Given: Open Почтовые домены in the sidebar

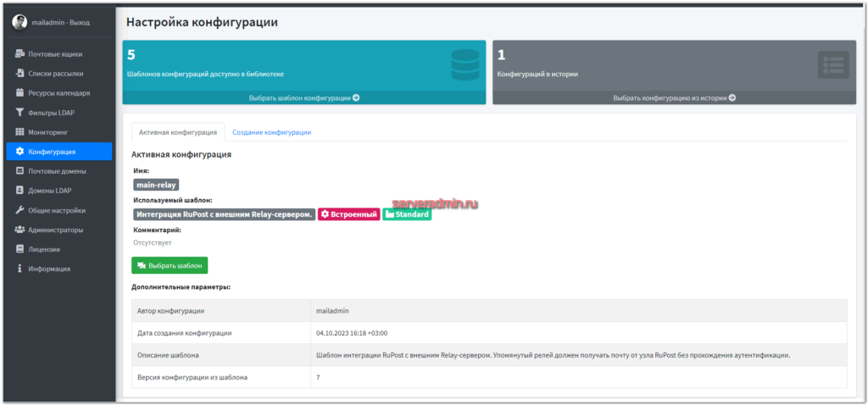Looking at the screenshot, I should (57, 171).
